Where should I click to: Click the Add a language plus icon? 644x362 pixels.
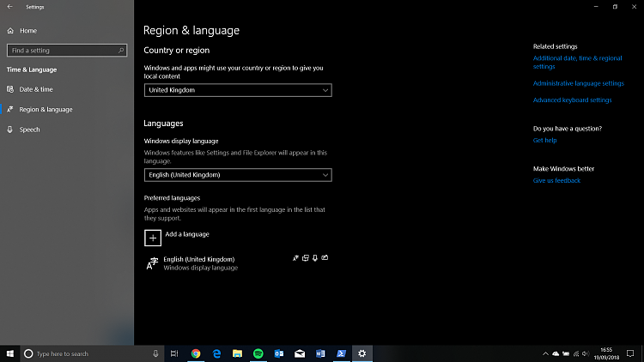[x=152, y=238]
